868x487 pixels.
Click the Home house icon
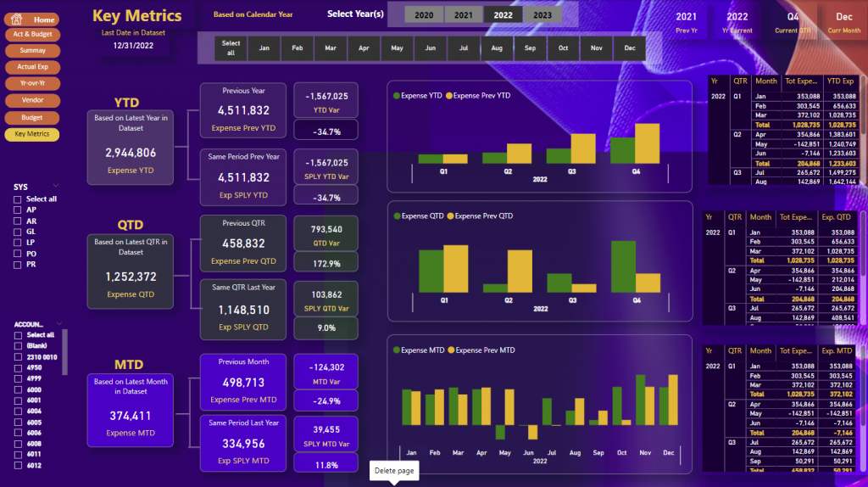[x=17, y=19]
